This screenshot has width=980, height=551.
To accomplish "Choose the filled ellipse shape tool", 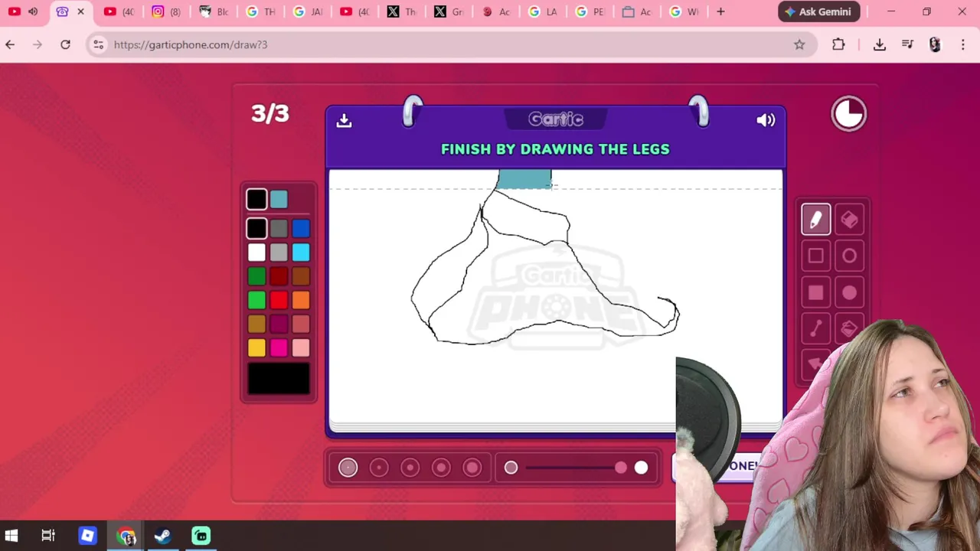I will pos(849,292).
